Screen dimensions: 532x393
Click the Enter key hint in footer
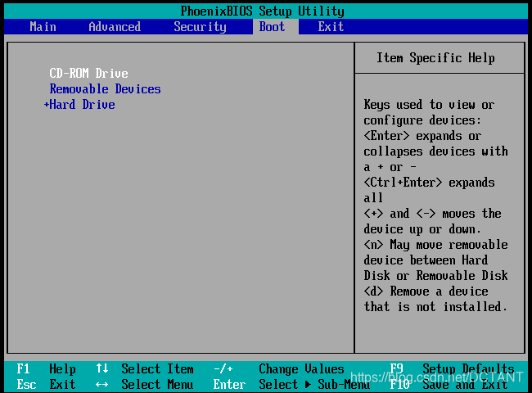point(229,385)
